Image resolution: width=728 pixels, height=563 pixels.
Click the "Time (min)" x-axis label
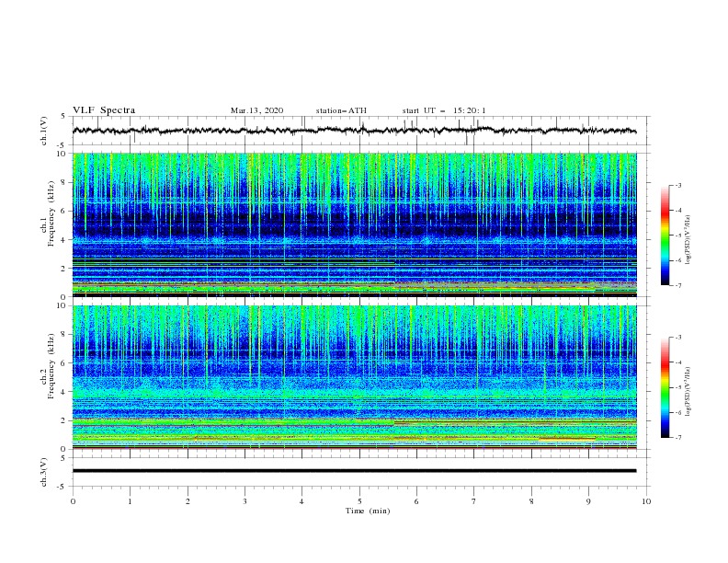tap(368, 511)
